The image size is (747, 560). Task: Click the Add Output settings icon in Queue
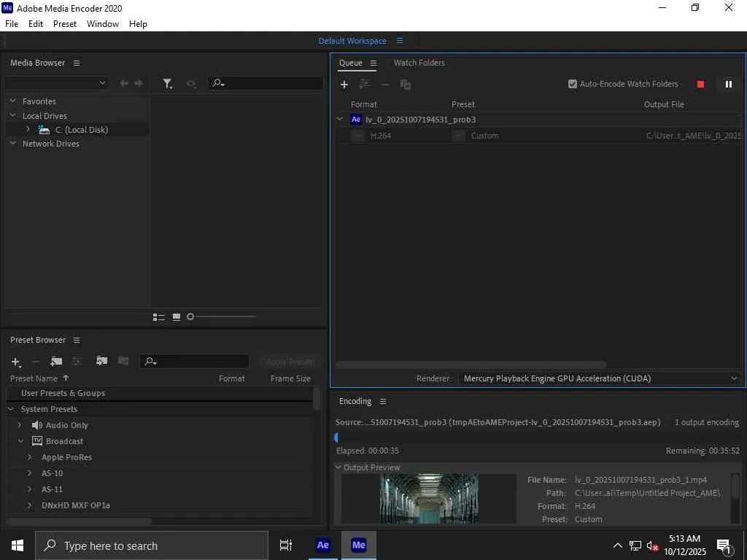pos(365,85)
